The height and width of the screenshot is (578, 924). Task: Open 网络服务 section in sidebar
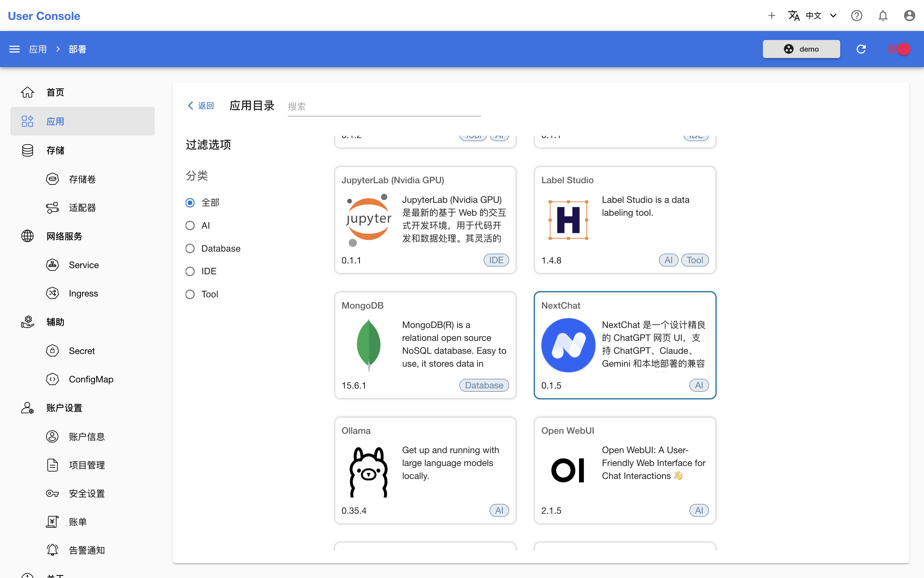click(x=82, y=236)
